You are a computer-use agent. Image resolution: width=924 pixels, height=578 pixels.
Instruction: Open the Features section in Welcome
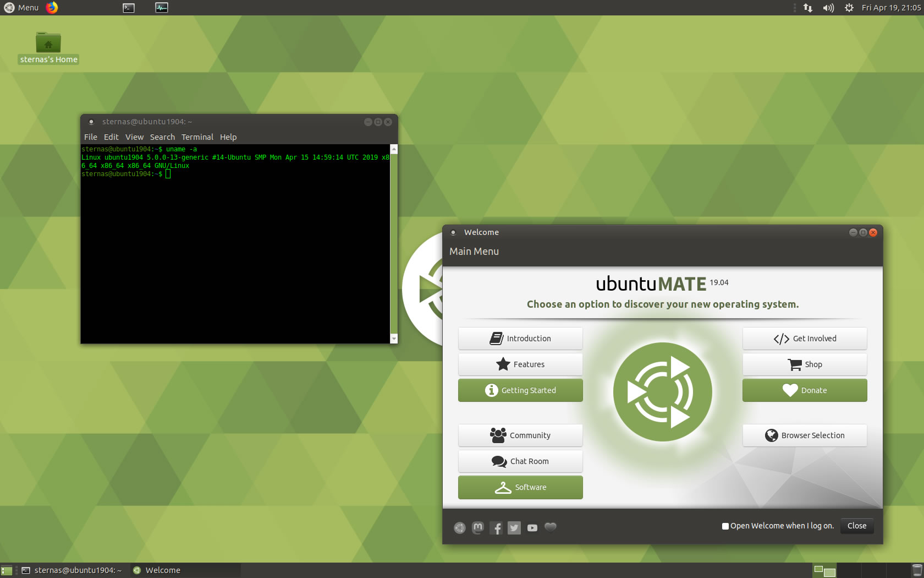coord(520,364)
